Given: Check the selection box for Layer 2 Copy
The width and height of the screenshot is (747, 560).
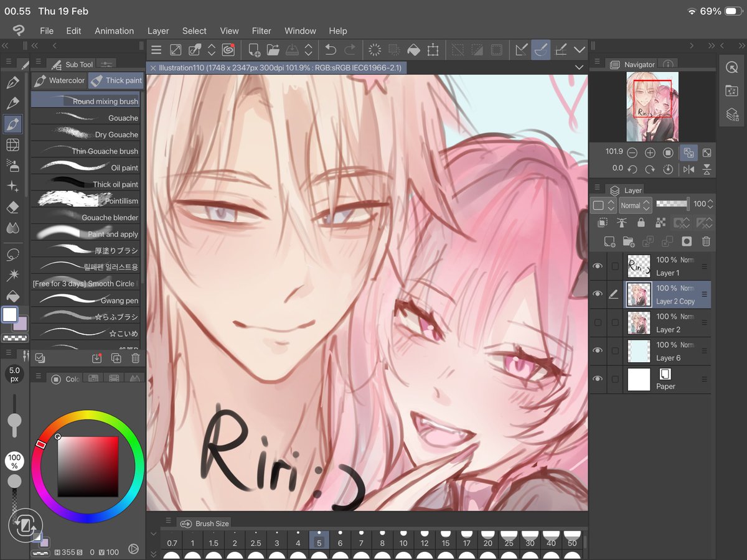Looking at the screenshot, I should coord(614,294).
